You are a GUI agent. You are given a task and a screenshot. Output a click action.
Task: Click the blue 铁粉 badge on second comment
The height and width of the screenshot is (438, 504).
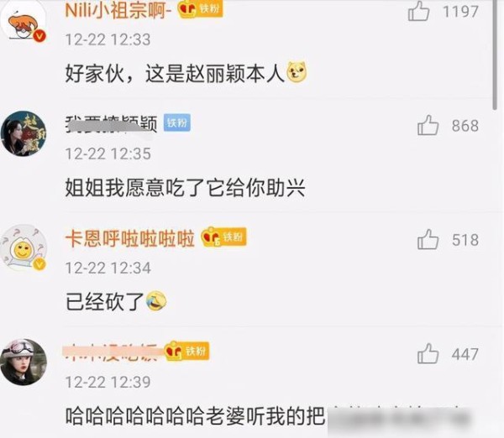(x=177, y=123)
